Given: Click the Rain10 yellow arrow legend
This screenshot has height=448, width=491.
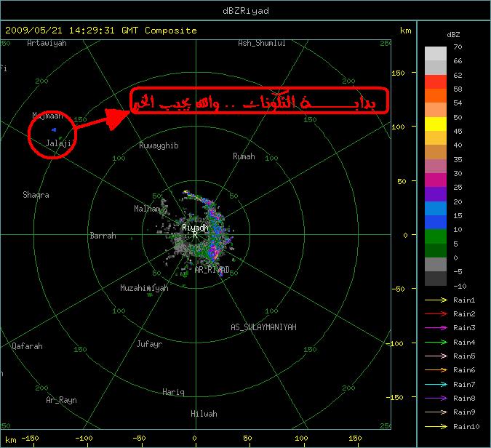Looking at the screenshot, I should tap(436, 426).
